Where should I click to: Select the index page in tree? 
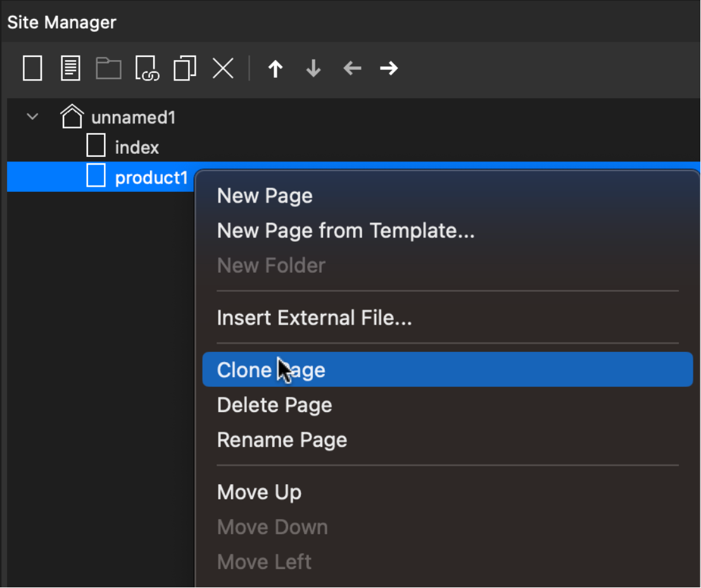point(137,148)
